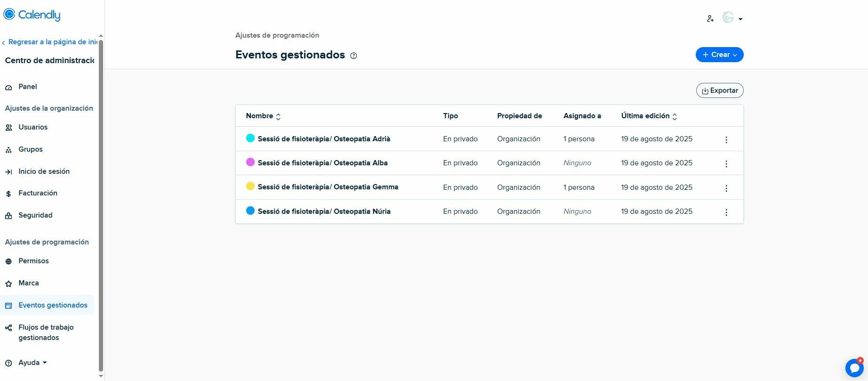This screenshot has height=381, width=868.
Task: Click the Asignado a column header
Action: click(x=582, y=116)
